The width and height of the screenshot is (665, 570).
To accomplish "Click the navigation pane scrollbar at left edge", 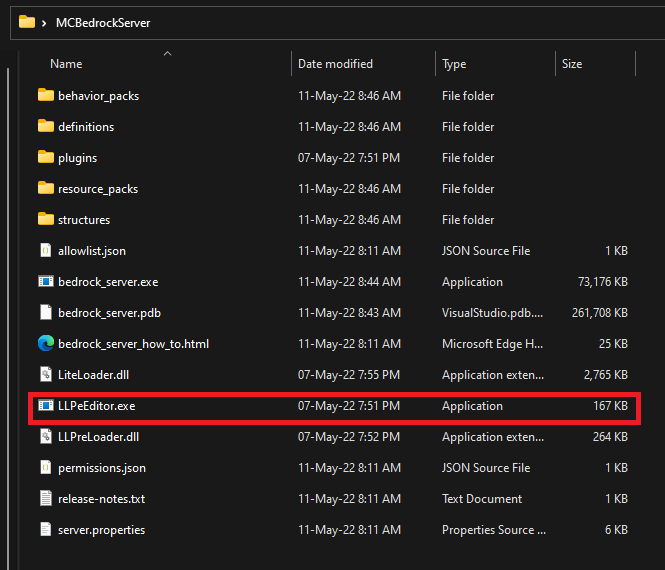I will pyautogui.click(x=8, y=318).
